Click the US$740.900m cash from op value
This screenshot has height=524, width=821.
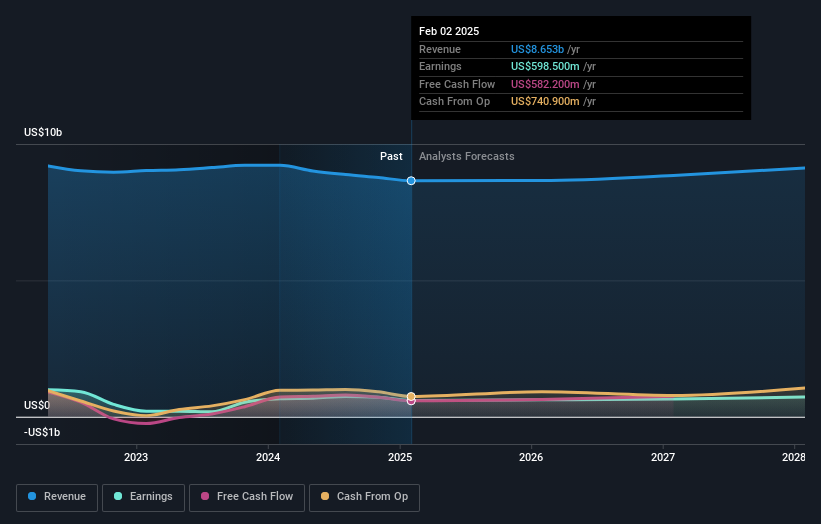(545, 102)
